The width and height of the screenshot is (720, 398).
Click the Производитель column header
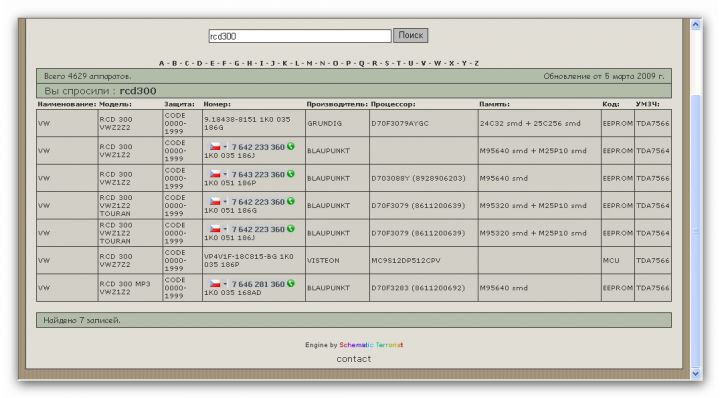337,104
